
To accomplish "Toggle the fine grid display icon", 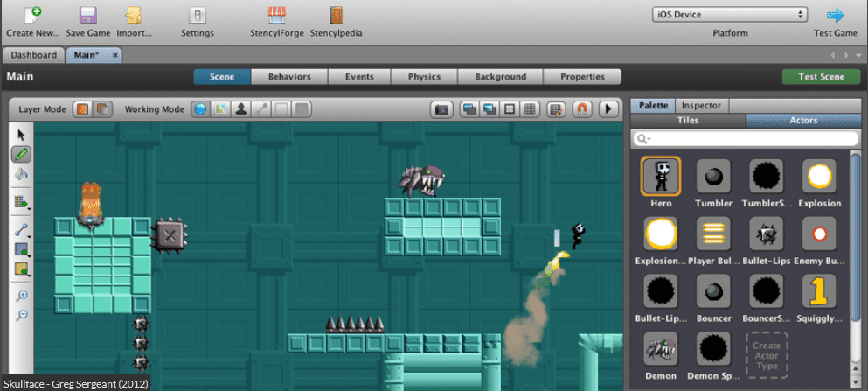I will (529, 109).
